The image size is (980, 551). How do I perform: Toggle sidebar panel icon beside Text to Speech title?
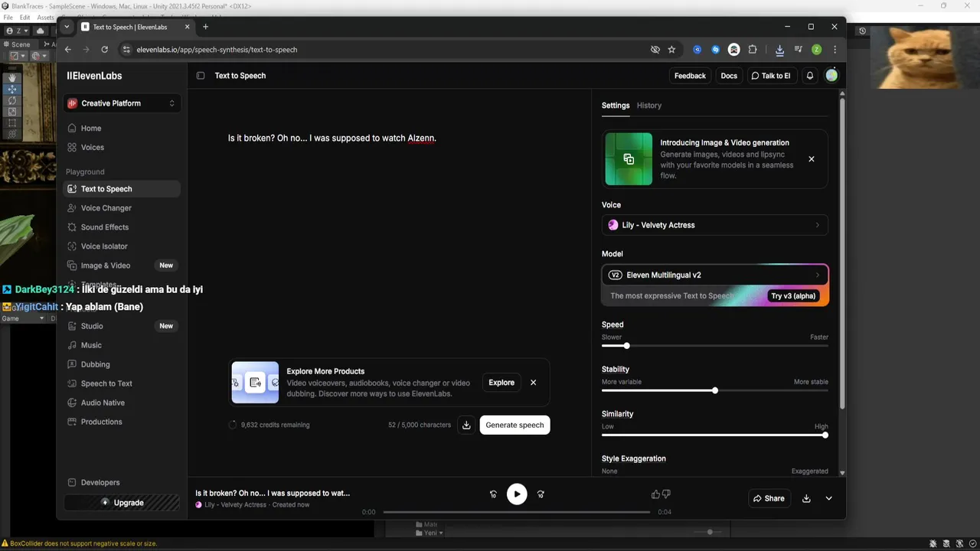tap(201, 76)
